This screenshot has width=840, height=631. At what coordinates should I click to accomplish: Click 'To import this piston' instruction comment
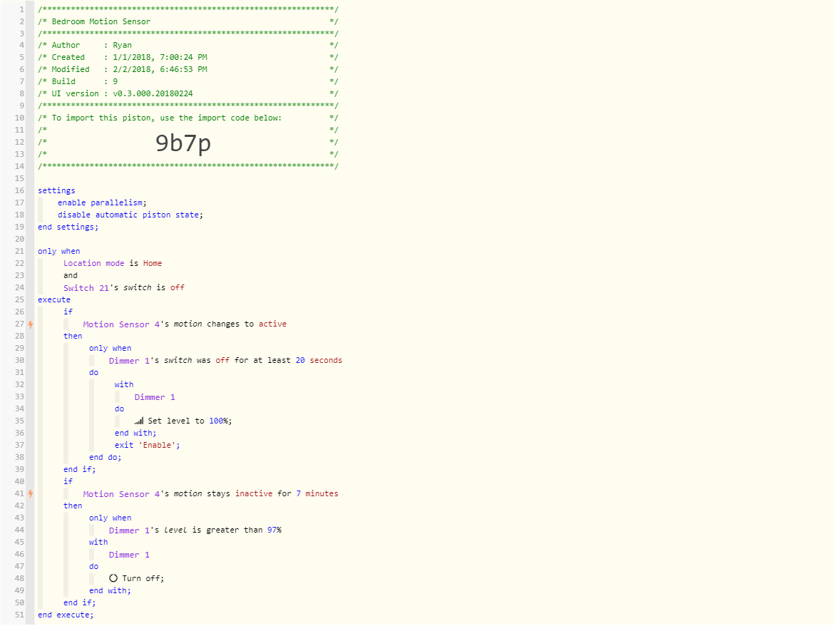[x=188, y=118]
